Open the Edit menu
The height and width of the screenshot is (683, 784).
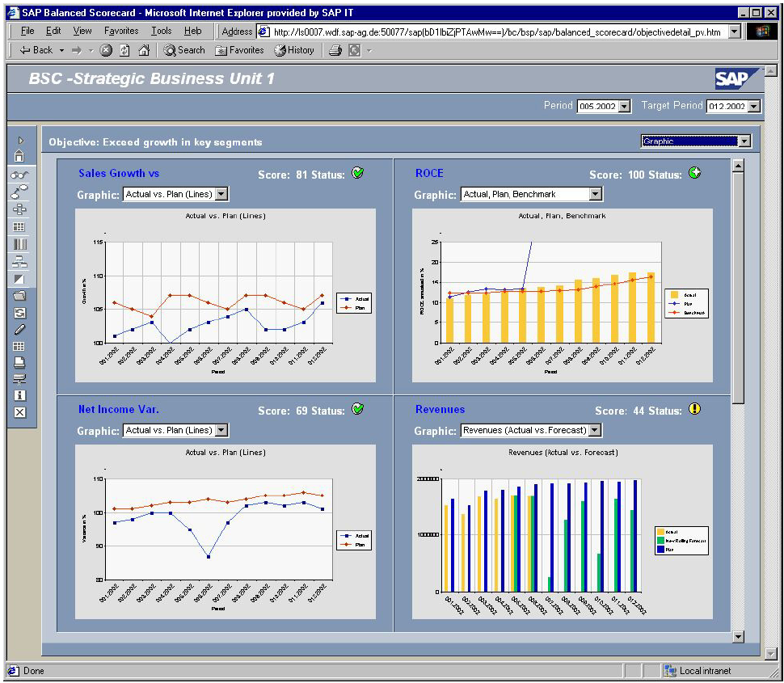click(x=53, y=31)
